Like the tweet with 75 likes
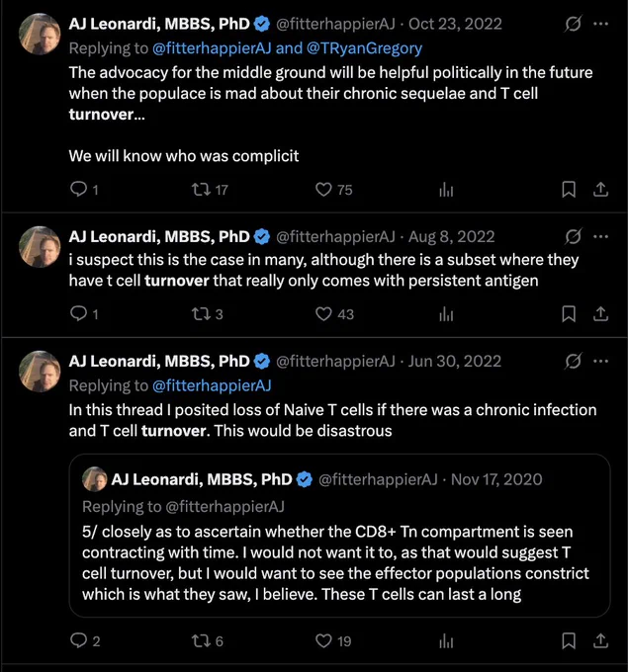628x672 pixels. pos(323,189)
